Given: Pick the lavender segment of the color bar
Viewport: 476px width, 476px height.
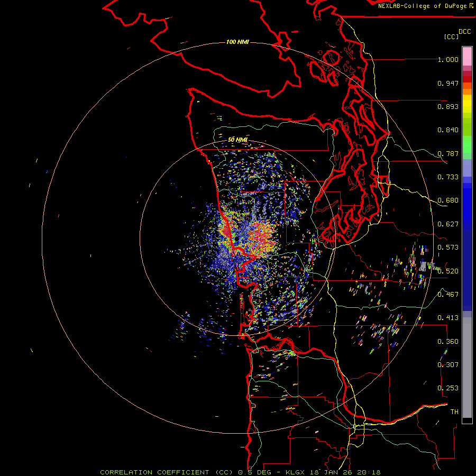Looking at the screenshot, I should click(467, 168).
